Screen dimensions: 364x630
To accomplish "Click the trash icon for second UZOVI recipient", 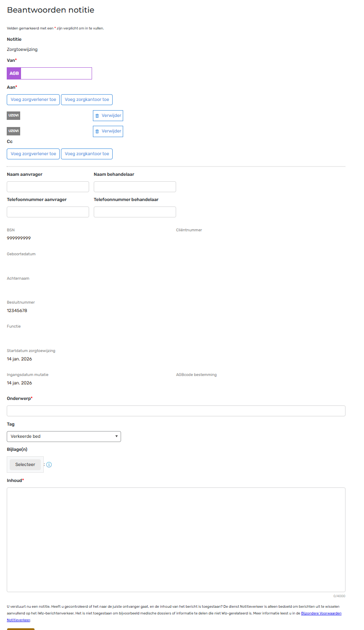I will point(97,131).
